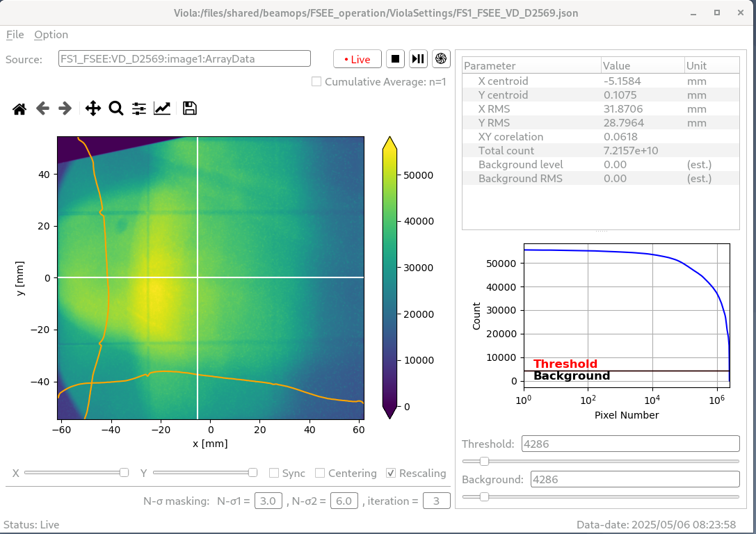Toggle the Sync checkbox
Screen dimensions: 756x534
[x=274, y=474]
